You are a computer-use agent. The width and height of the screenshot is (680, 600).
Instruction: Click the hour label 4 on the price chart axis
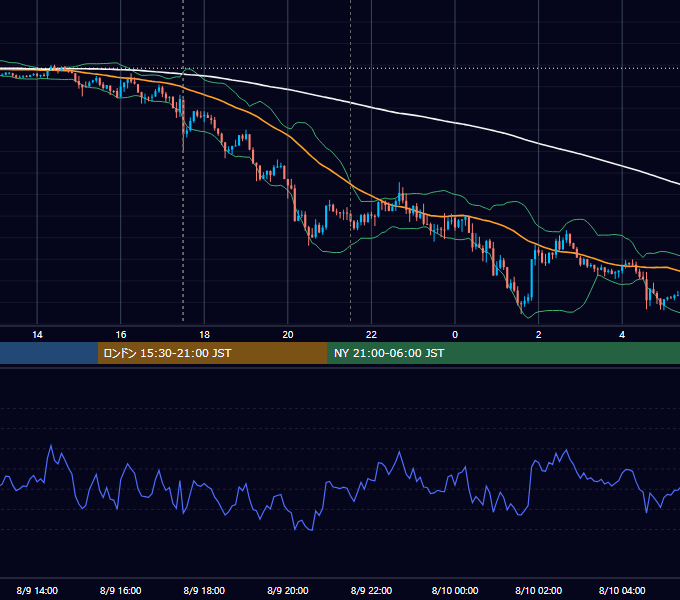622,335
